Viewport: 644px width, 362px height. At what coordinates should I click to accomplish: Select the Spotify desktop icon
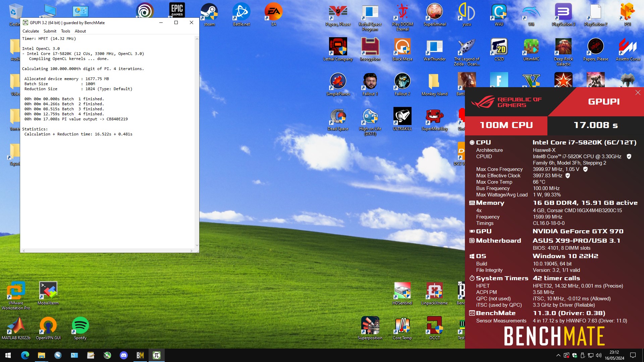[80, 328]
